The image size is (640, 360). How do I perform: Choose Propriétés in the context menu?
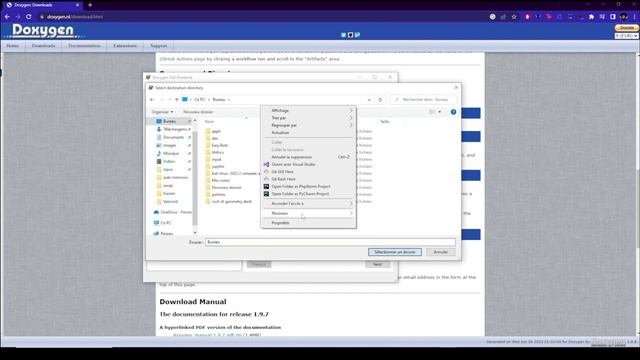[308, 223]
